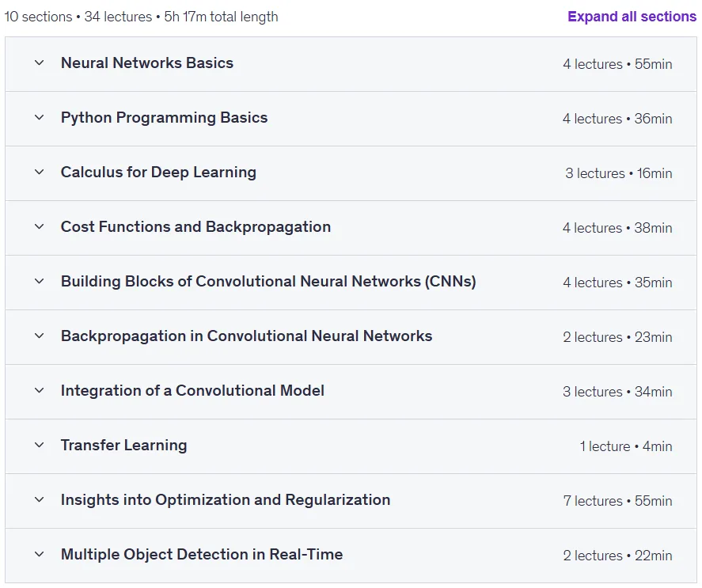Screen dimensions: 702x588
Task: Expand the Neural Networks Basics chevron
Action: 40,63
